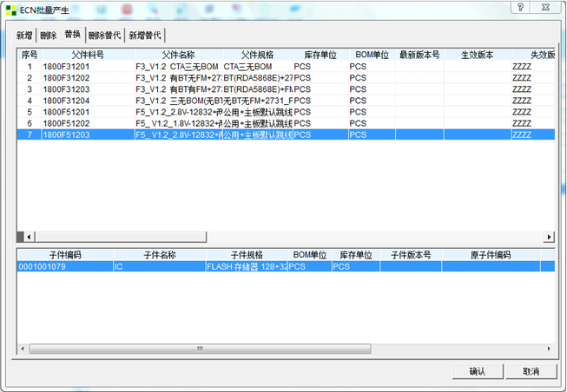The height and width of the screenshot is (392, 567).
Task: Open the 删除 tab
Action: tap(48, 36)
